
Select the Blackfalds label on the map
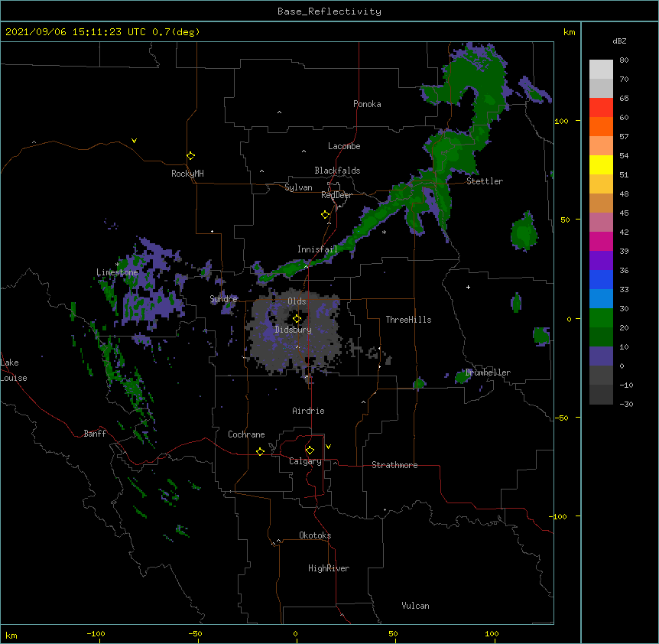(x=337, y=171)
